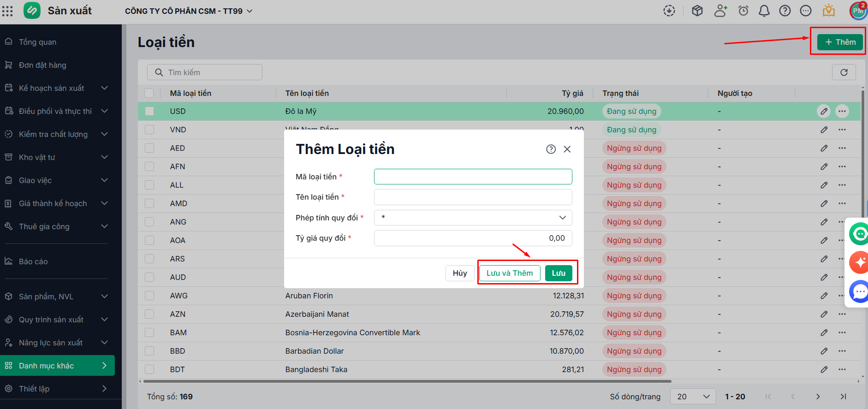868x409 pixels.
Task: Click the cube package icon in header
Action: point(697,11)
